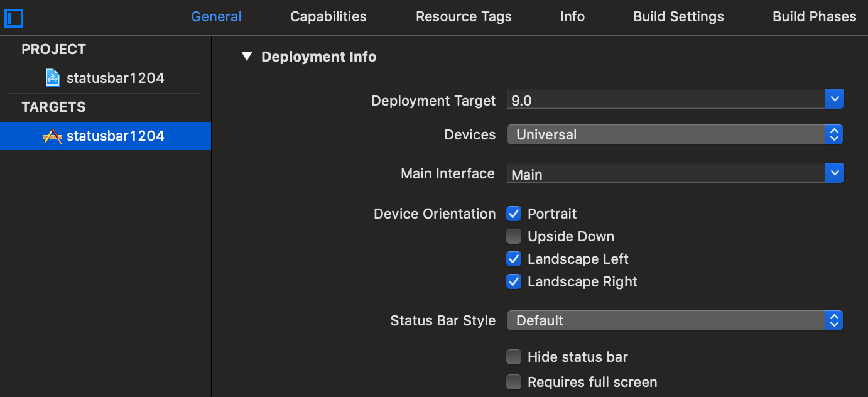The height and width of the screenshot is (397, 868).
Task: Switch to the Info tab
Action: pos(572,17)
